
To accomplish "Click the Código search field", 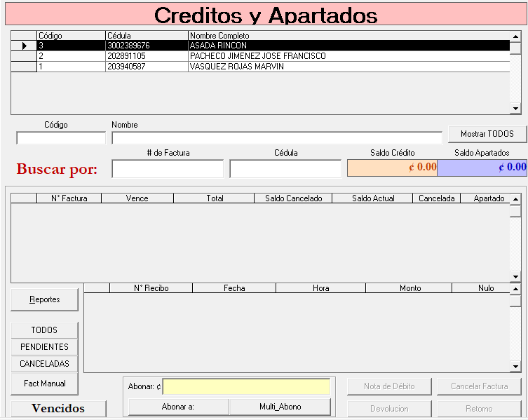I will tap(61, 138).
